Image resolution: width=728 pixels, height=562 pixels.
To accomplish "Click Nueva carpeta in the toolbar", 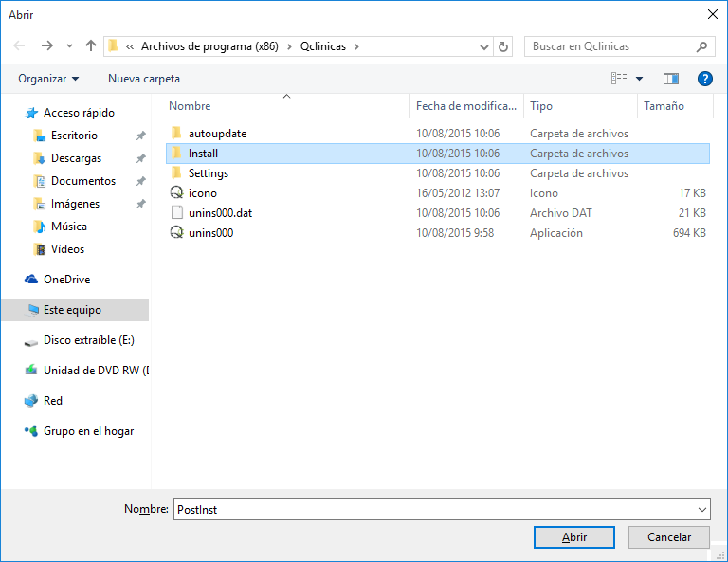I will pos(143,79).
